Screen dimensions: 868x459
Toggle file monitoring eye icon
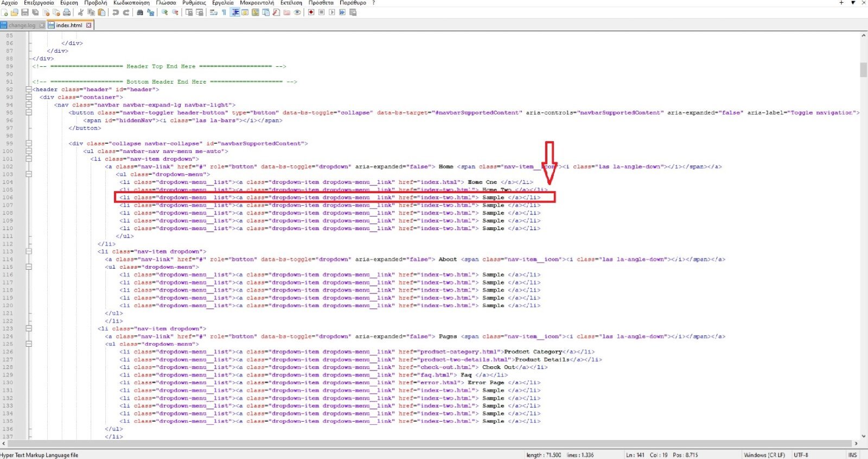click(x=297, y=12)
